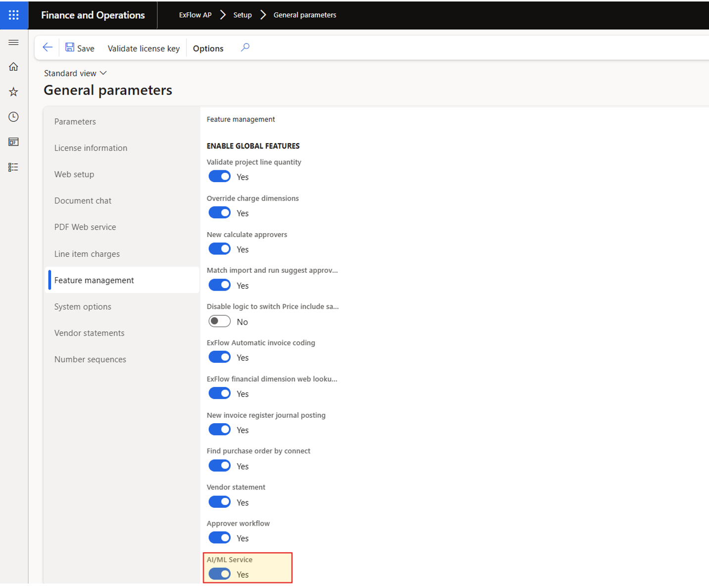Toggle AI/ML Service switch
The width and height of the screenshot is (709, 588).
coord(220,574)
